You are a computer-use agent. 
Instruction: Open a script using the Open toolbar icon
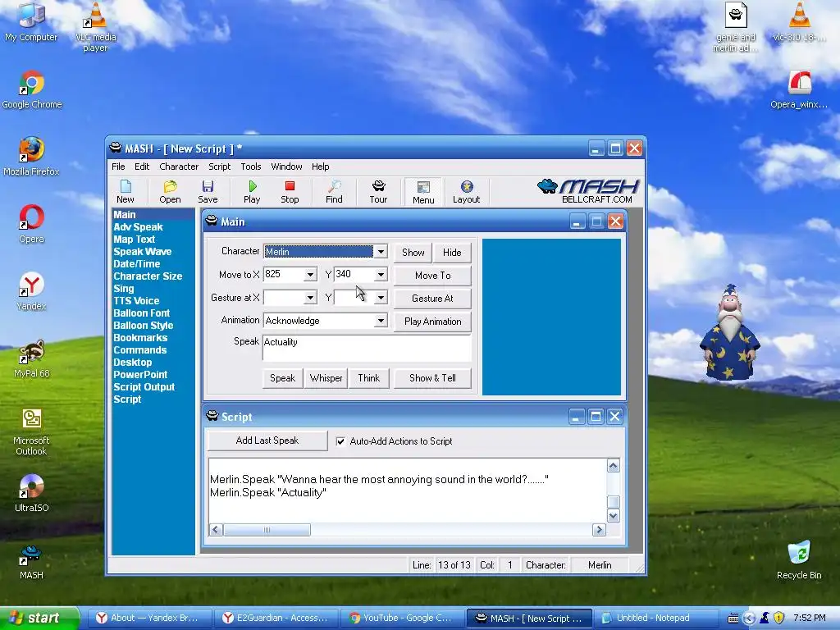tap(170, 192)
